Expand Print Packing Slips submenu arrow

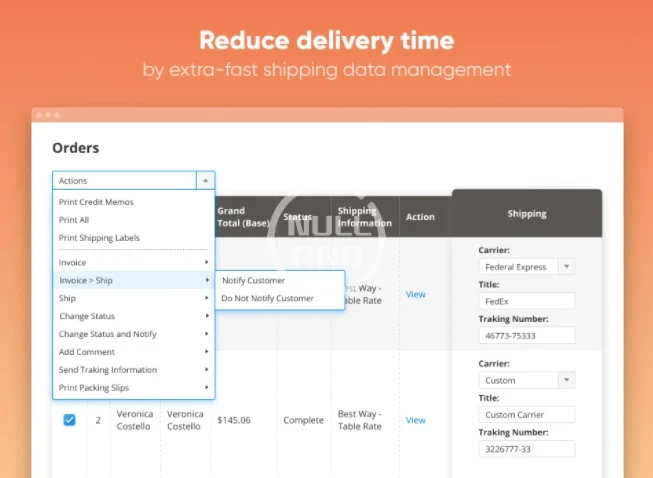click(x=207, y=388)
